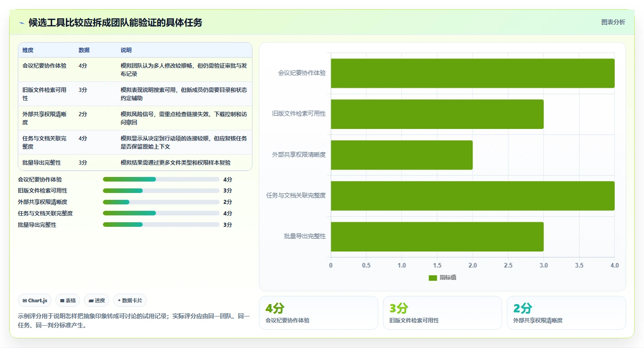
Task: Click table cell 批量导出完整性
Action: tap(42, 163)
